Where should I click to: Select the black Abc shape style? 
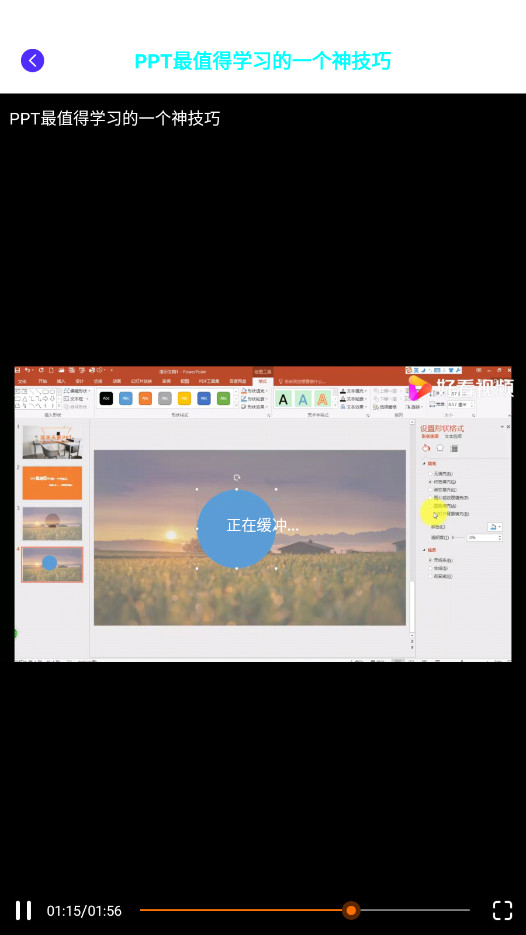[106, 398]
